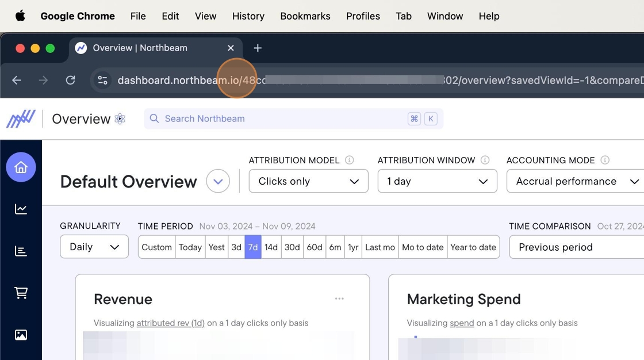Viewport: 644px width, 360px height.
Task: Select the 14d time period
Action: 271,247
